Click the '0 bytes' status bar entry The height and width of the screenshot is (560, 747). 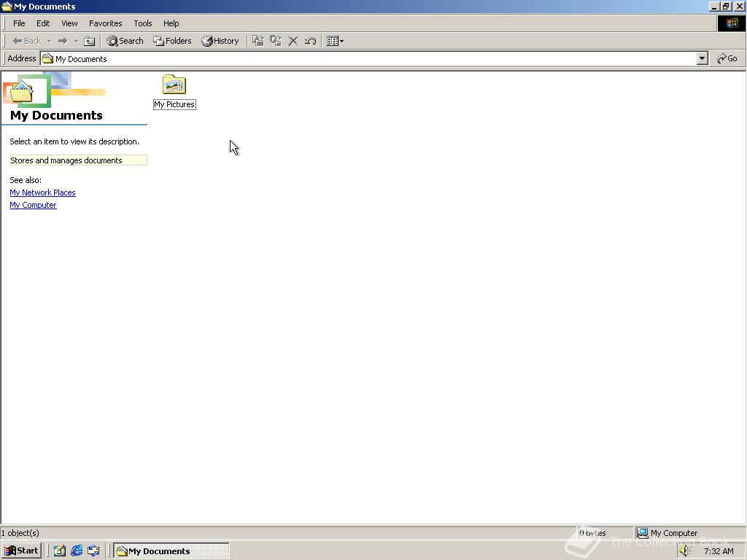pyautogui.click(x=592, y=533)
